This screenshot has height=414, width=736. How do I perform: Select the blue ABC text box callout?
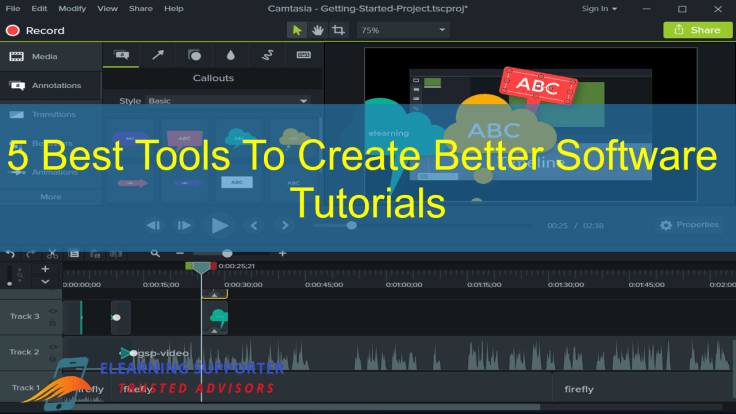click(237, 182)
